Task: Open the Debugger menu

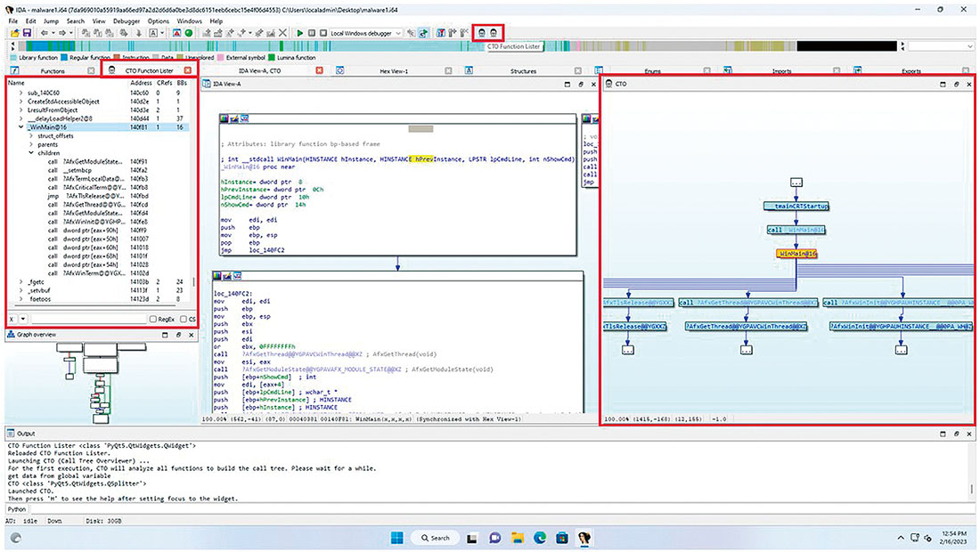Action: coord(126,20)
